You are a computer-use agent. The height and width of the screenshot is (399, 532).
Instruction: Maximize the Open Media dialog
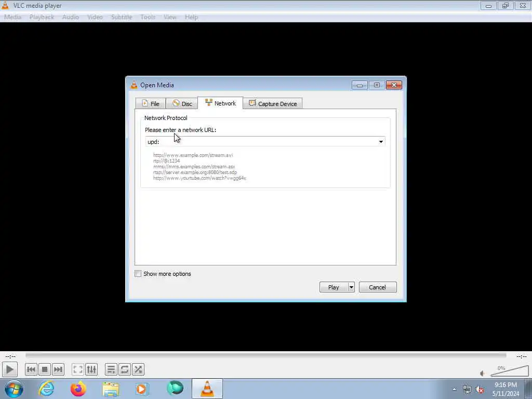point(377,85)
